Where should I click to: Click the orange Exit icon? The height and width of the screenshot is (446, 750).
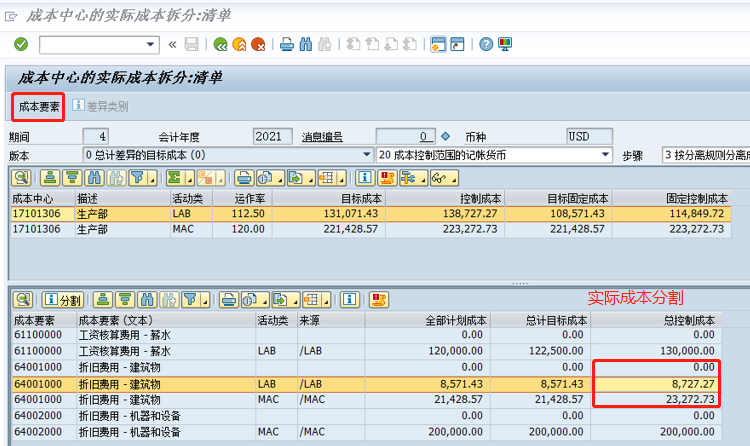point(239,45)
